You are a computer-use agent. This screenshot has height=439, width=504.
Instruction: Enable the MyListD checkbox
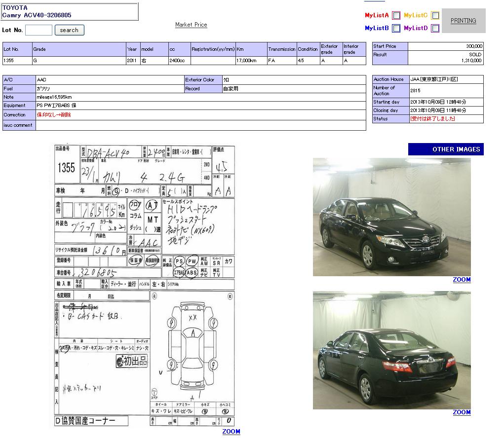coord(435,29)
